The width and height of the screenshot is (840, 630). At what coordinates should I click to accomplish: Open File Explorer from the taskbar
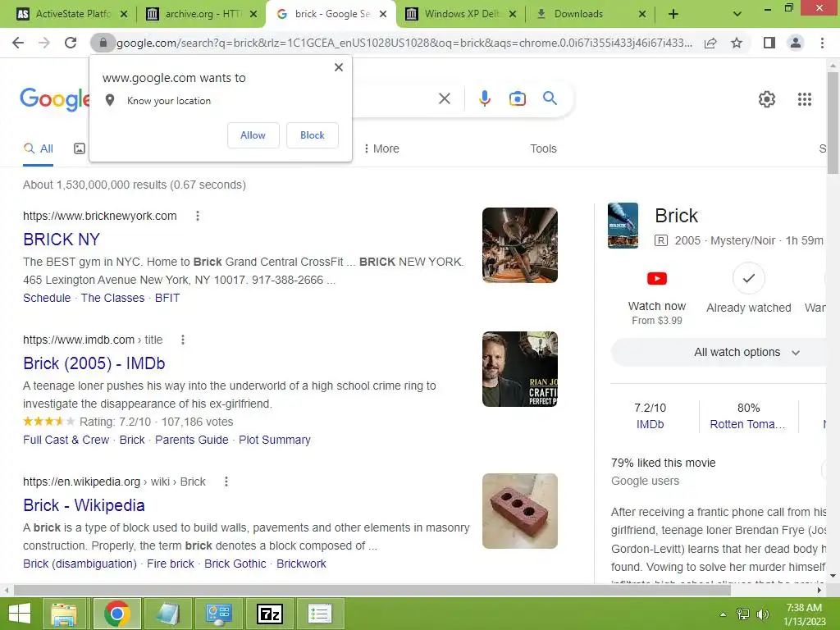pyautogui.click(x=64, y=614)
